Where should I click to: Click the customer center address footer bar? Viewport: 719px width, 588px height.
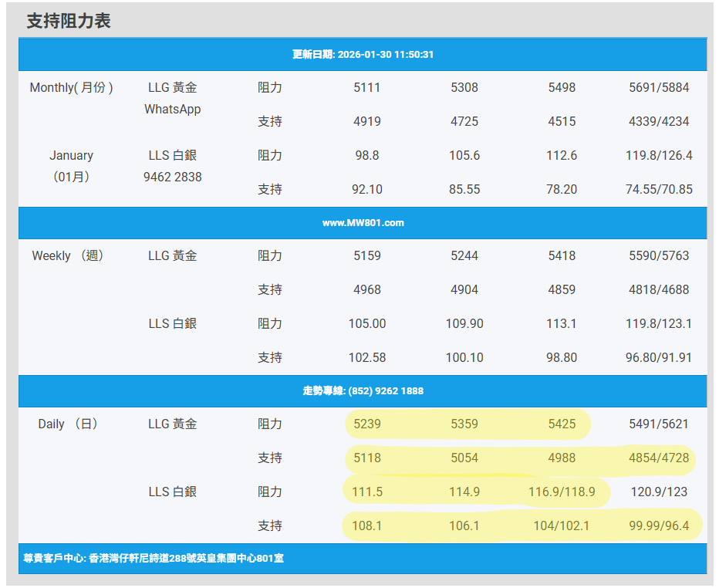tap(154, 558)
